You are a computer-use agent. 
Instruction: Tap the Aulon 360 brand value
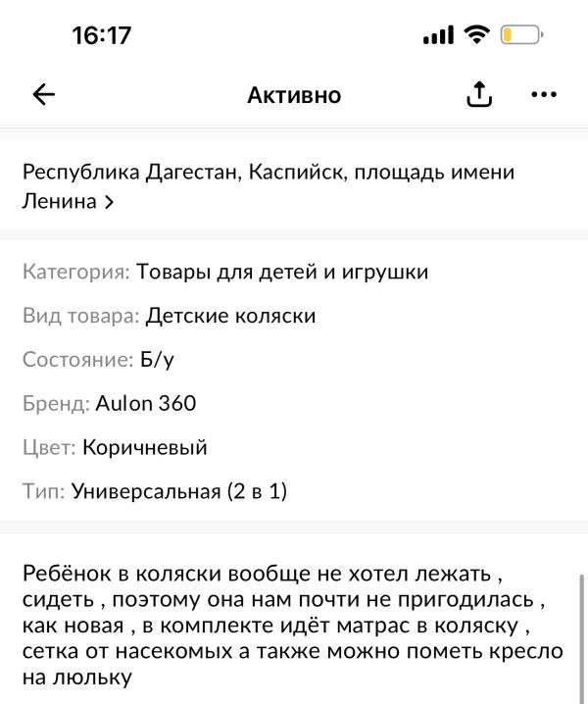tap(146, 403)
